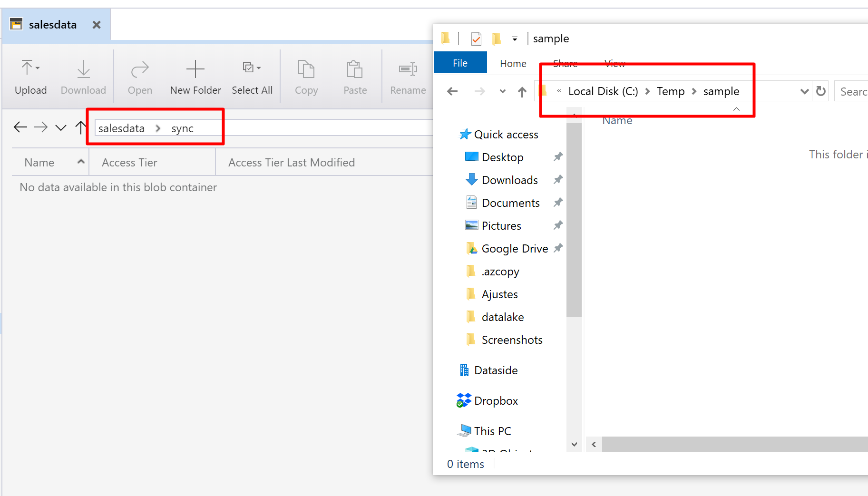Create a New Folder in storage explorer
This screenshot has width=868, height=496.
[195, 77]
